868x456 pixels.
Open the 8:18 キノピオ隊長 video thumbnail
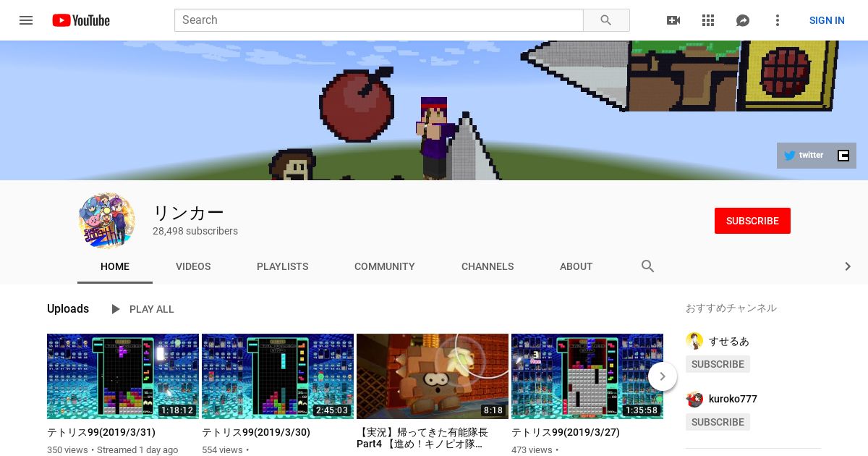coord(433,376)
